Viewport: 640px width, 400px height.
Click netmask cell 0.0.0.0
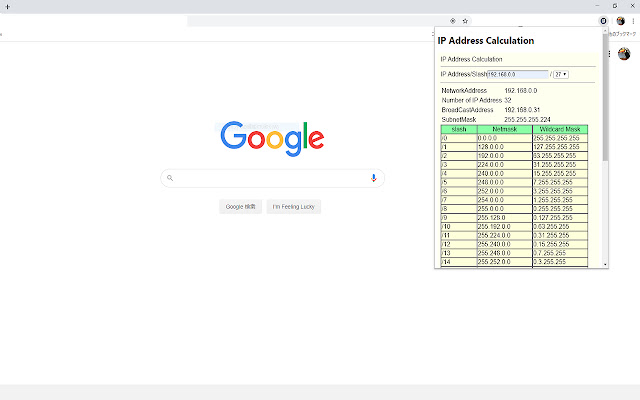[x=505, y=138]
